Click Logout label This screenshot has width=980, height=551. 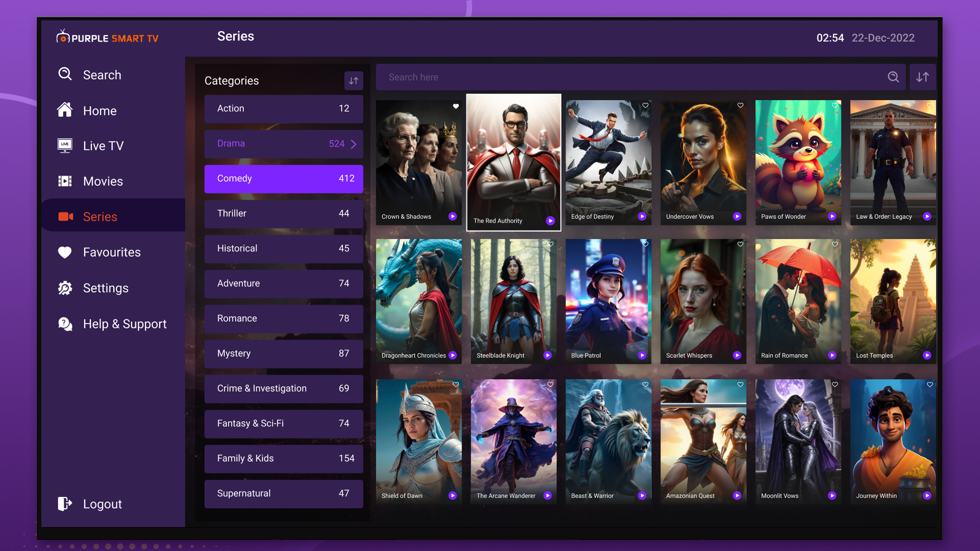pyautogui.click(x=103, y=504)
